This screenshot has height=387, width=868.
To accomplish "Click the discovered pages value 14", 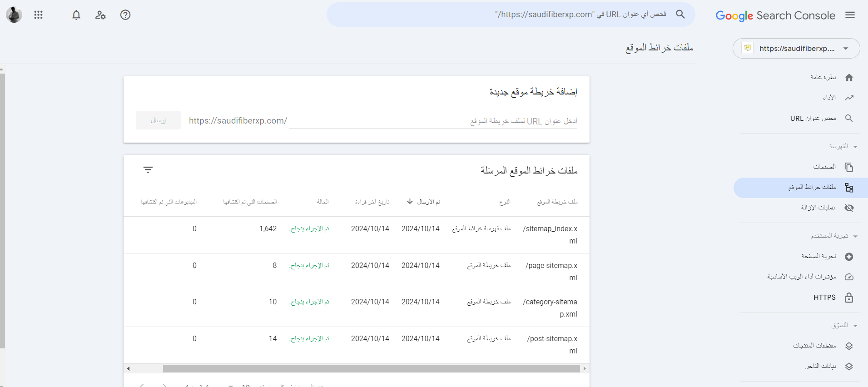I will coord(273,339).
